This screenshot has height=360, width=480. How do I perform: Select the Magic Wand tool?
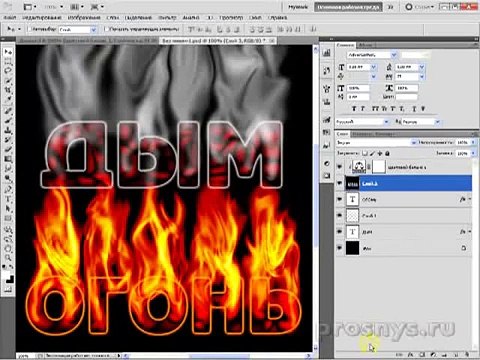(8, 80)
